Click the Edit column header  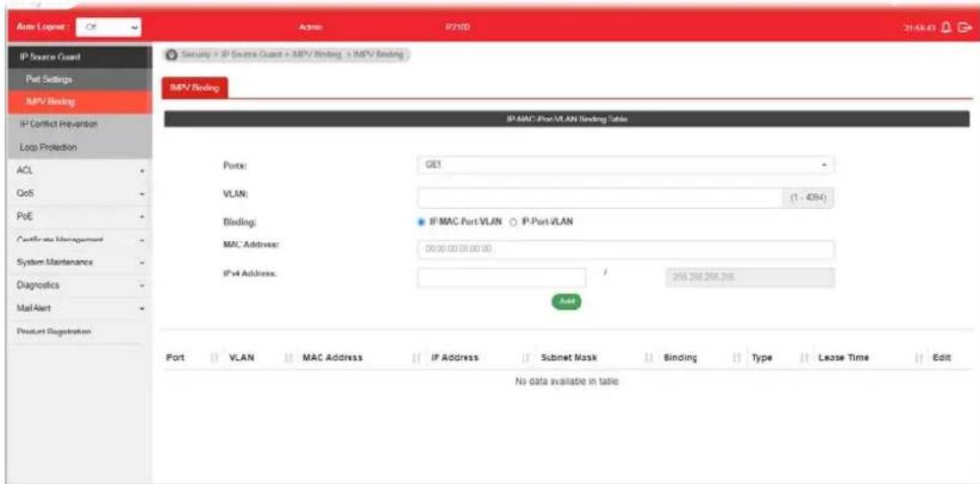(941, 358)
